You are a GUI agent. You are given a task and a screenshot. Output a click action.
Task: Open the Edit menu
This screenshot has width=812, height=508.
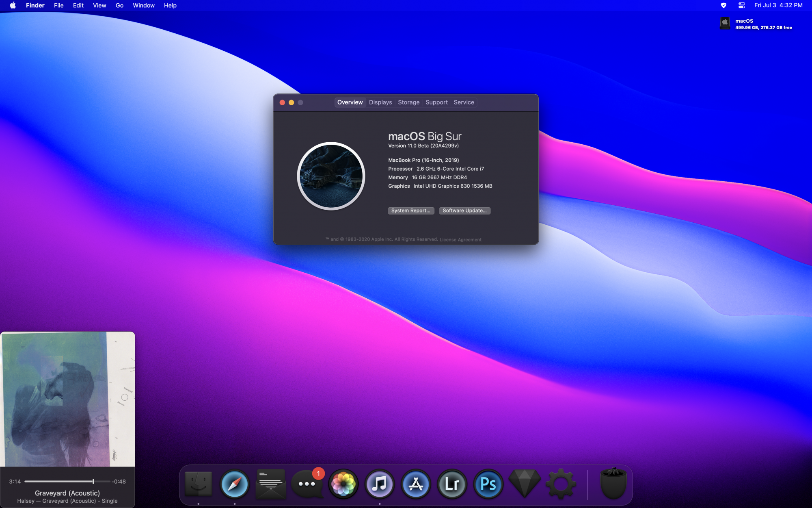pos(78,5)
